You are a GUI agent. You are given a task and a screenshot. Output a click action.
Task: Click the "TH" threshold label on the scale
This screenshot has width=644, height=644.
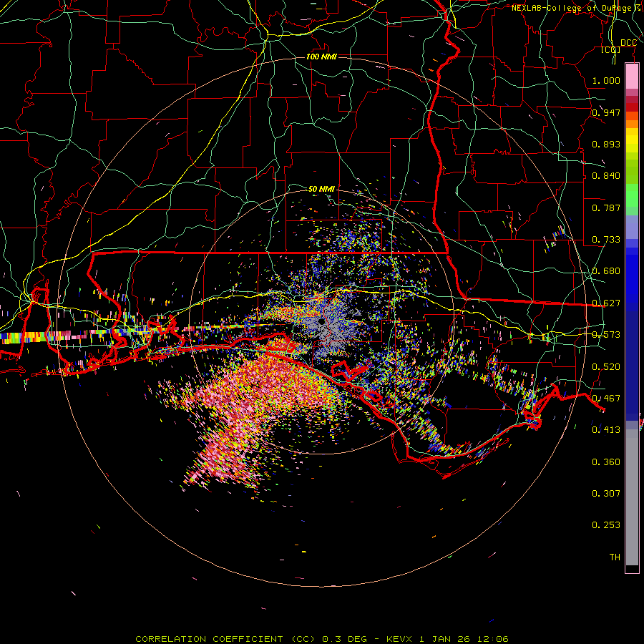(615, 557)
